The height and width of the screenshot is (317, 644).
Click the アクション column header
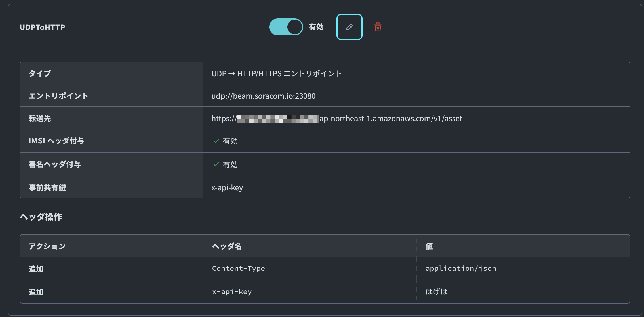(47, 246)
